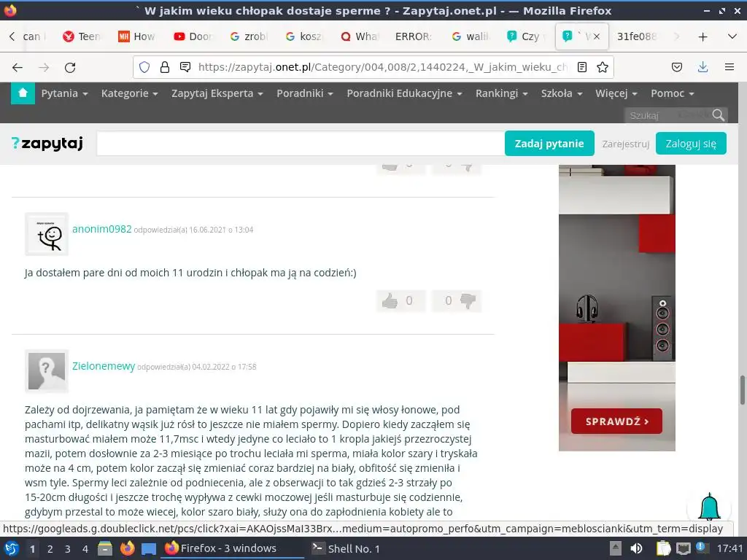Click SPRAWDŹ in the furniture ad
Image resolution: width=747 pixels, height=560 pixels.
(616, 421)
